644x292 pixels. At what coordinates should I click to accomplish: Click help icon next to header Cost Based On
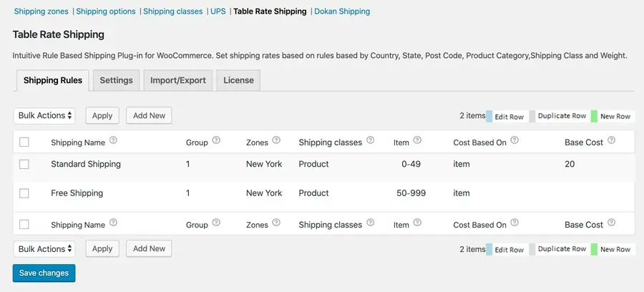[514, 141]
